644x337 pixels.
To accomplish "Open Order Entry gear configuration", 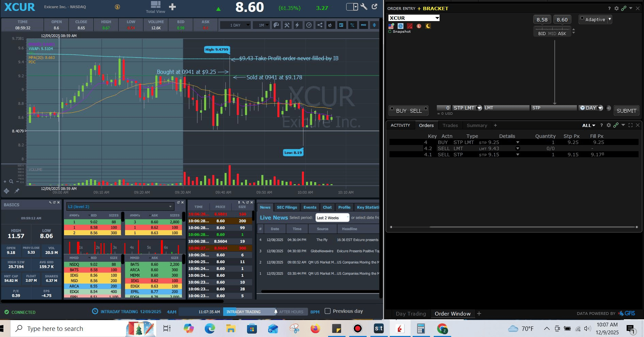I will pyautogui.click(x=616, y=8).
